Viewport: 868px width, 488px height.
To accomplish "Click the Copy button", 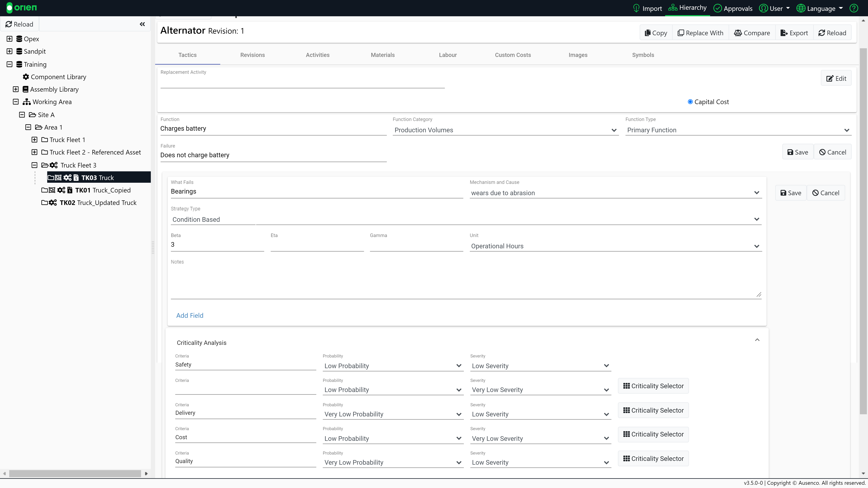I will pyautogui.click(x=656, y=33).
